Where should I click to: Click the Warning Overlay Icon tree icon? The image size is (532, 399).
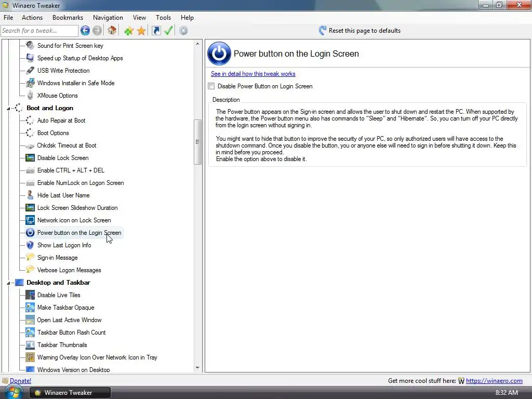(30, 357)
